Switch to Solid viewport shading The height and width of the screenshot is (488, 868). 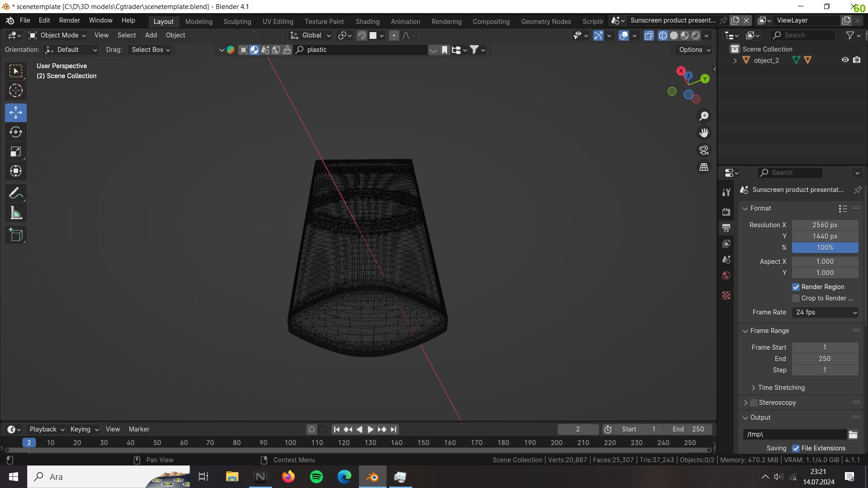point(674,35)
